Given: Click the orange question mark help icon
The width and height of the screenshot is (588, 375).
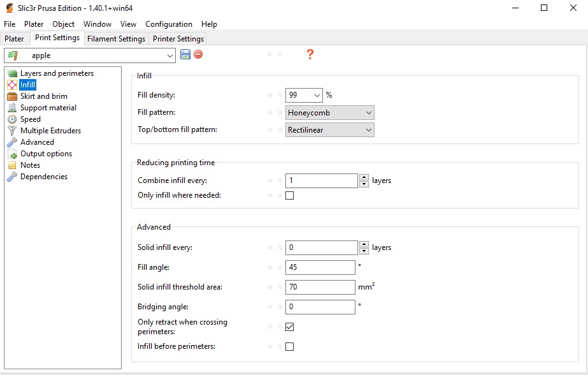Looking at the screenshot, I should (x=310, y=55).
